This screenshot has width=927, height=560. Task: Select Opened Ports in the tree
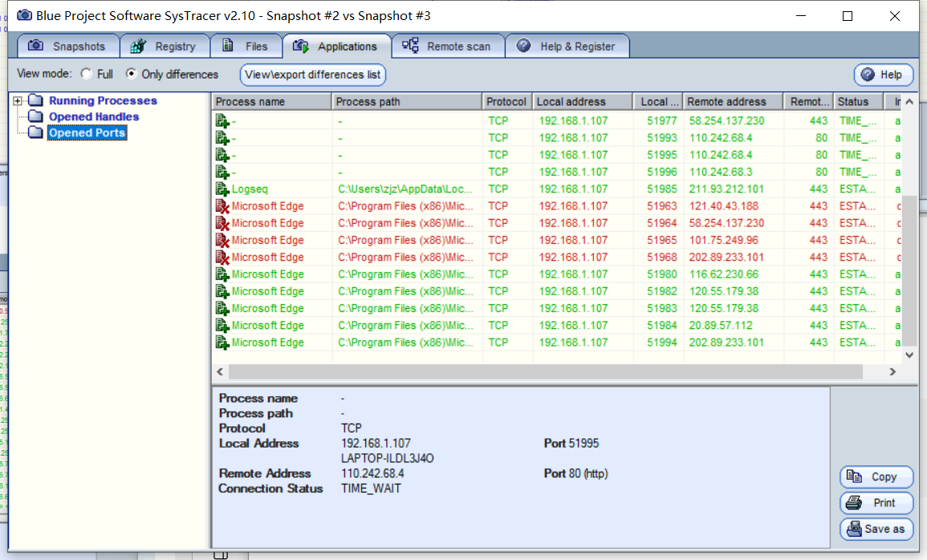87,133
